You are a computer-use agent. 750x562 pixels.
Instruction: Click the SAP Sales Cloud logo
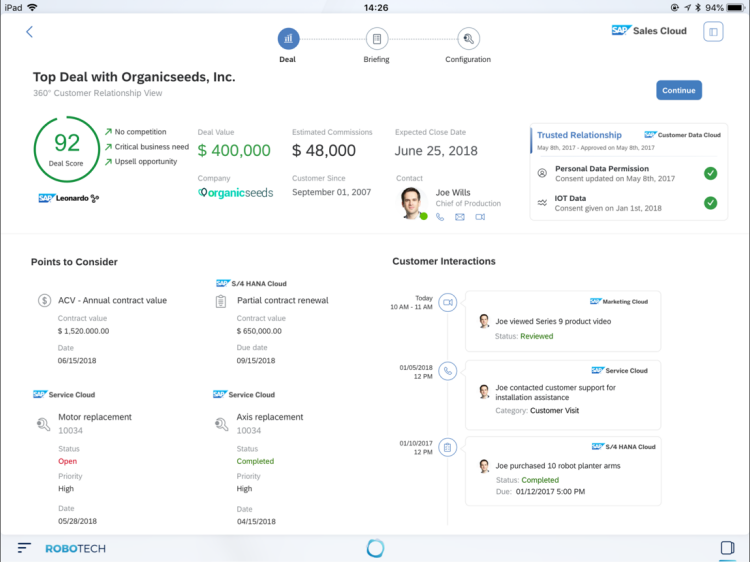tap(649, 31)
